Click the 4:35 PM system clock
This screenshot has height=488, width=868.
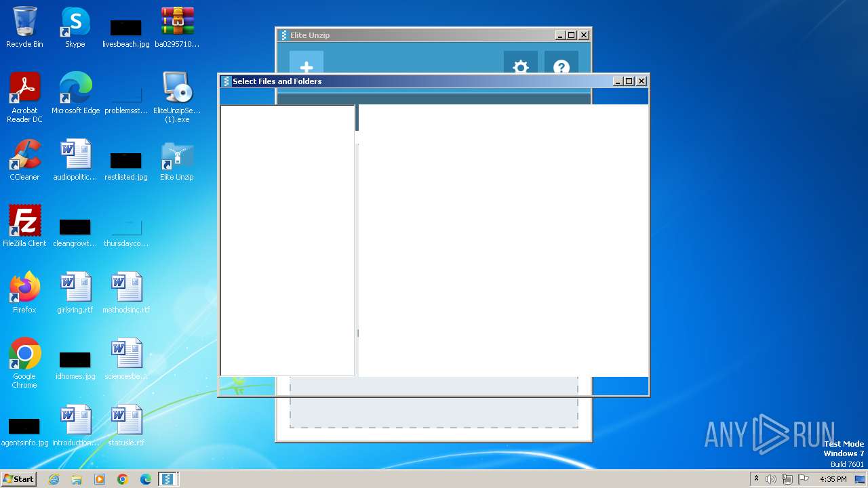[833, 479]
